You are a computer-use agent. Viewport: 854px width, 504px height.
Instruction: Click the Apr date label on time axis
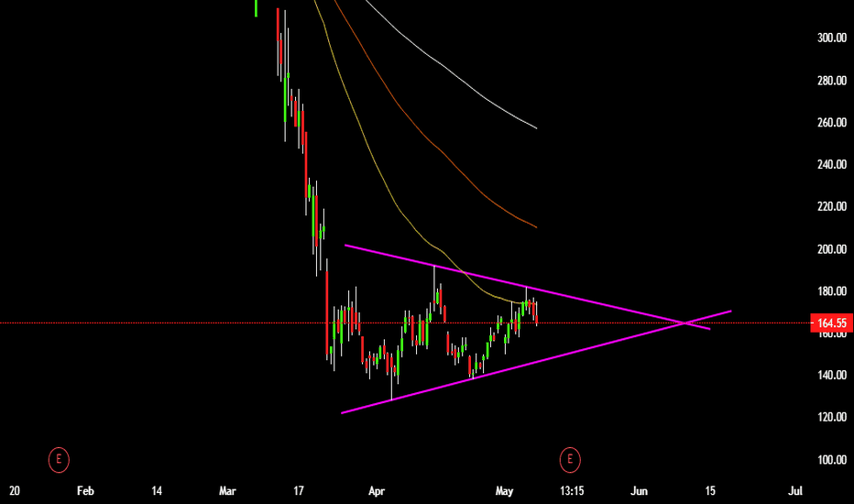tap(377, 491)
